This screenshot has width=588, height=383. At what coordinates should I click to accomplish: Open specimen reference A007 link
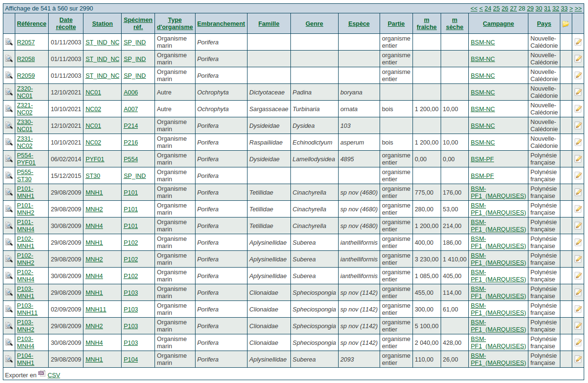click(x=131, y=109)
